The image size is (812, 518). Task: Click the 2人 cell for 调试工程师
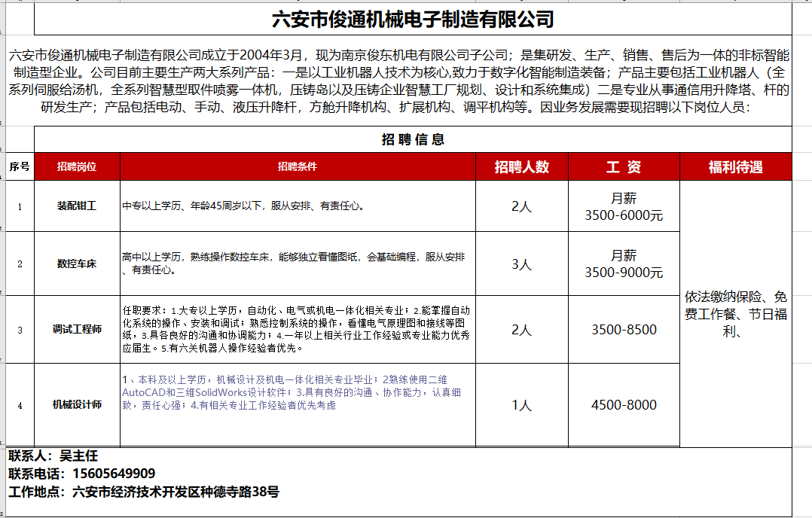pos(522,330)
